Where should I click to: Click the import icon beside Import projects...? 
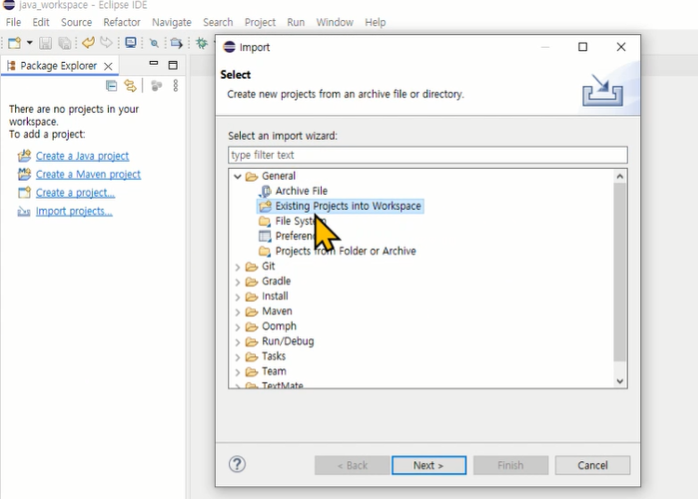click(24, 211)
